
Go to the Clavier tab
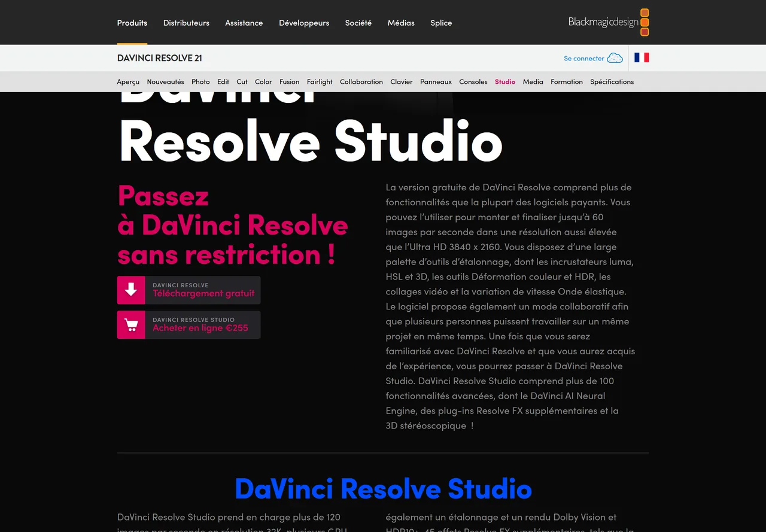(402, 82)
